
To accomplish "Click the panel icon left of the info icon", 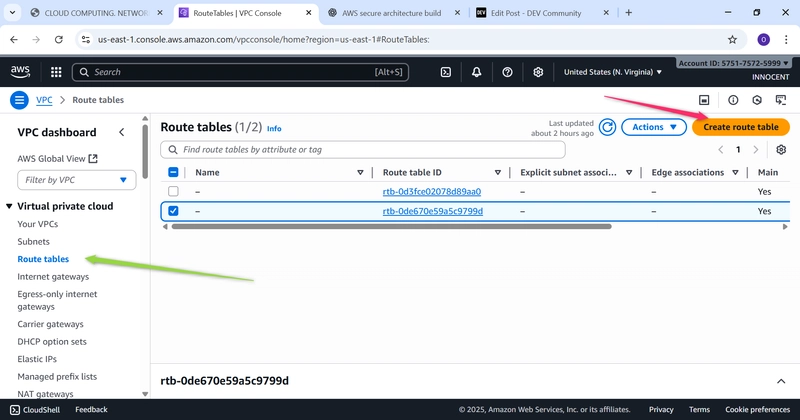I will point(704,100).
